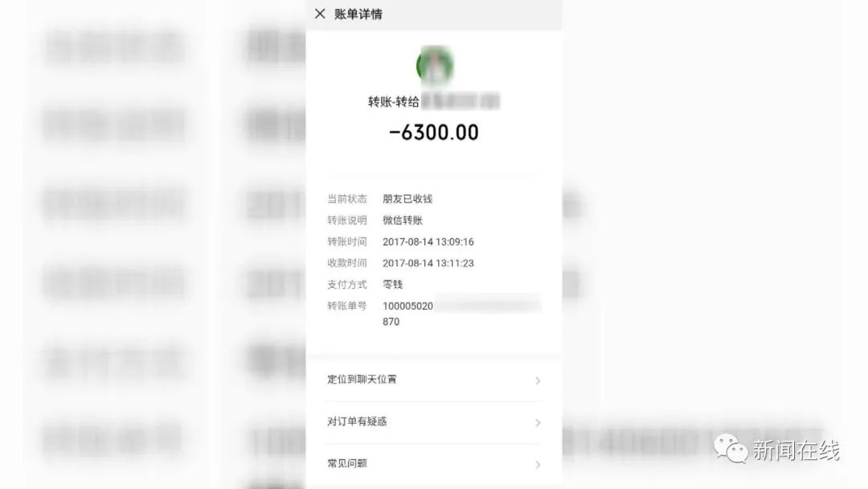Open the 常见问题 entry

[434, 464]
